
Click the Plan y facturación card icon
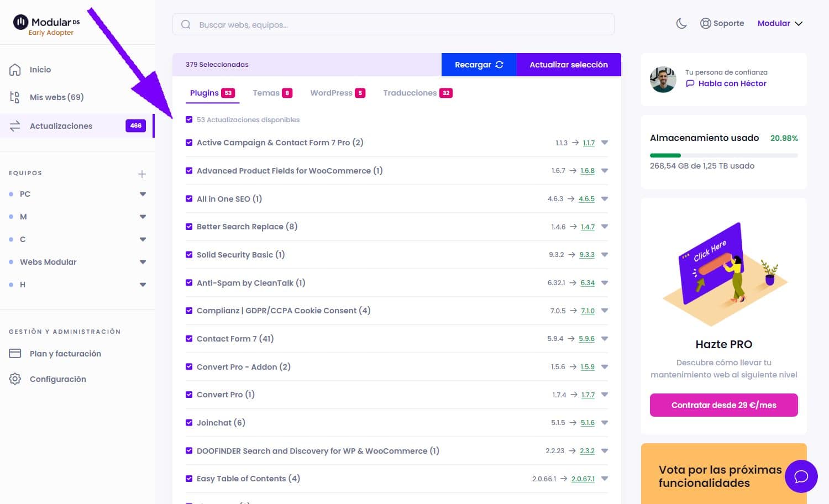point(15,354)
